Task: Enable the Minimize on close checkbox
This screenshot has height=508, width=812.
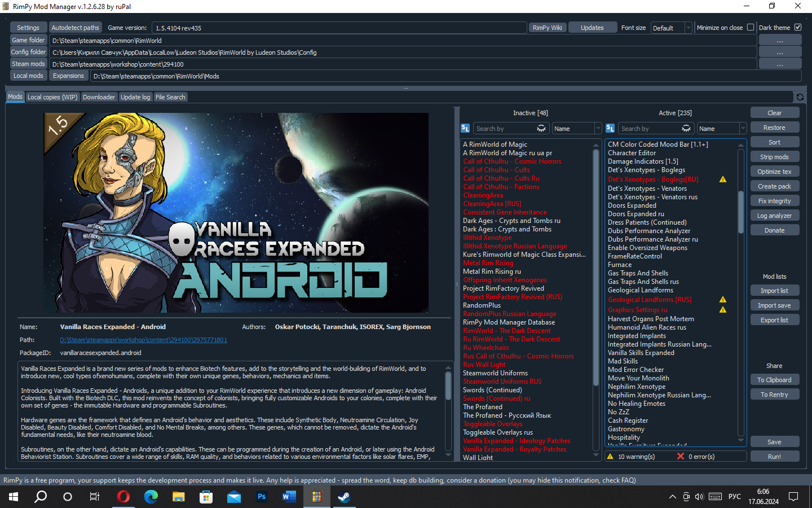Action: [751, 27]
